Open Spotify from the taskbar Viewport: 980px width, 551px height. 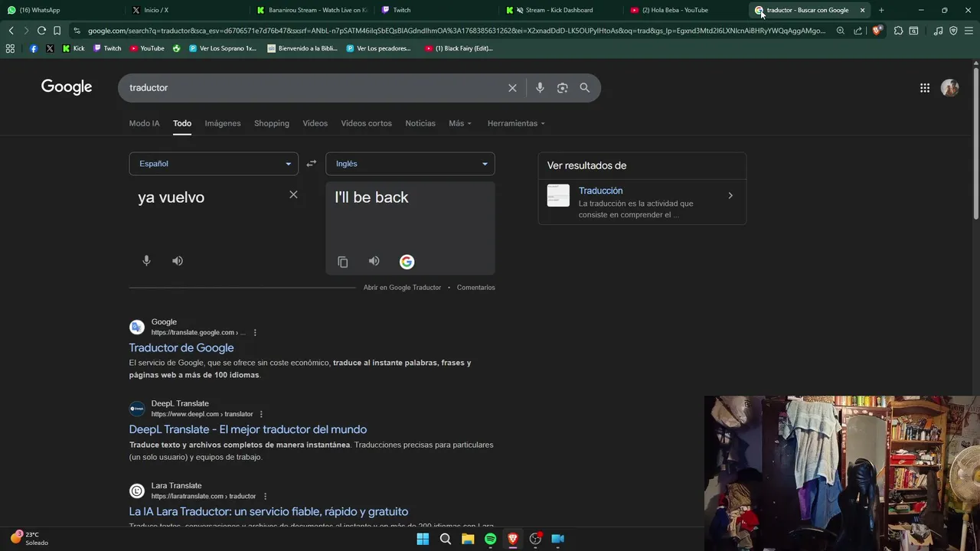point(490,539)
